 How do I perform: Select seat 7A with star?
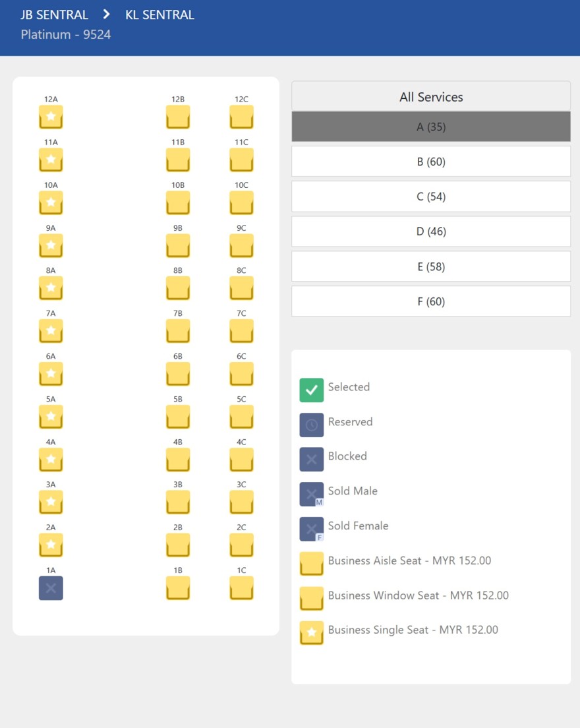pos(51,331)
